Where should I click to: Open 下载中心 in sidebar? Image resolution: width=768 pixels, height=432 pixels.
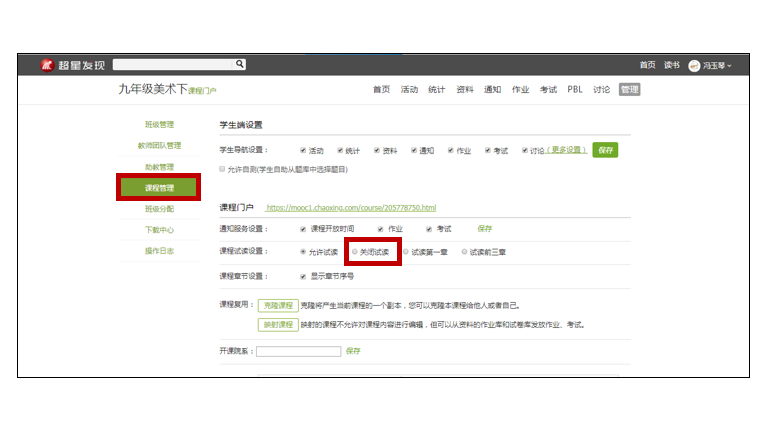(x=159, y=230)
